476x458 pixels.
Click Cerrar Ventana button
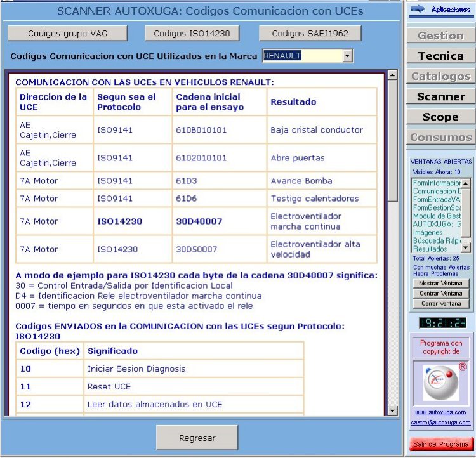[x=441, y=303]
